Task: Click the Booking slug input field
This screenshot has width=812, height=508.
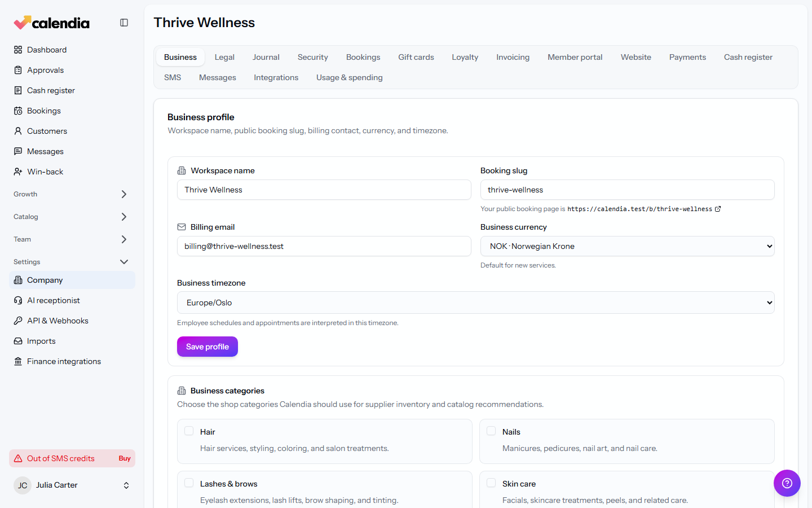Action: pos(628,190)
